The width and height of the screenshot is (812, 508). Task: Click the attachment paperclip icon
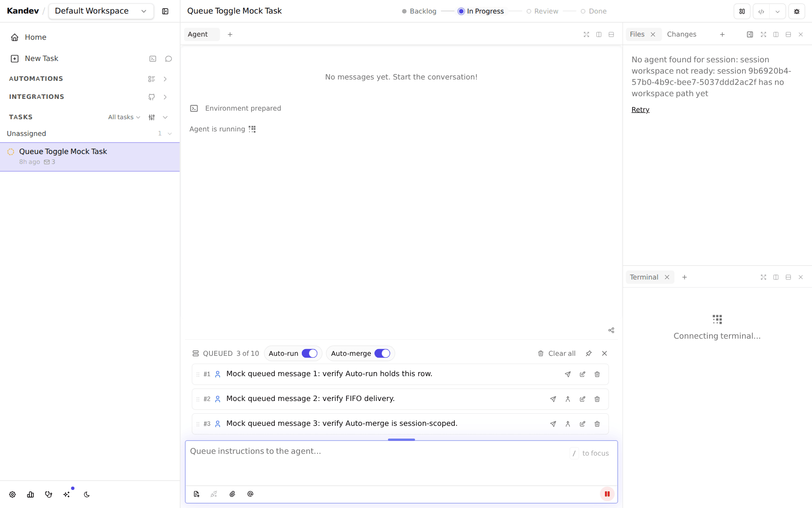coord(232,494)
